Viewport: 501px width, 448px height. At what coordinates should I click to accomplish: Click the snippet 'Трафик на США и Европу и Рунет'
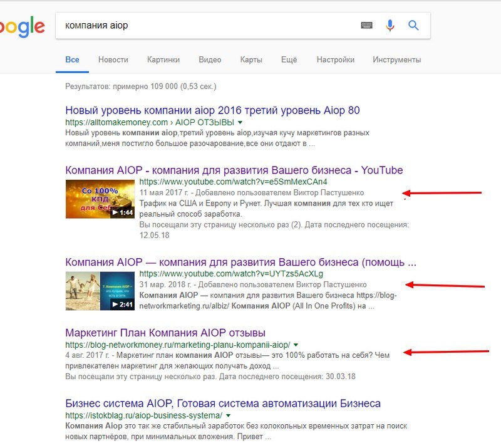[x=266, y=209]
